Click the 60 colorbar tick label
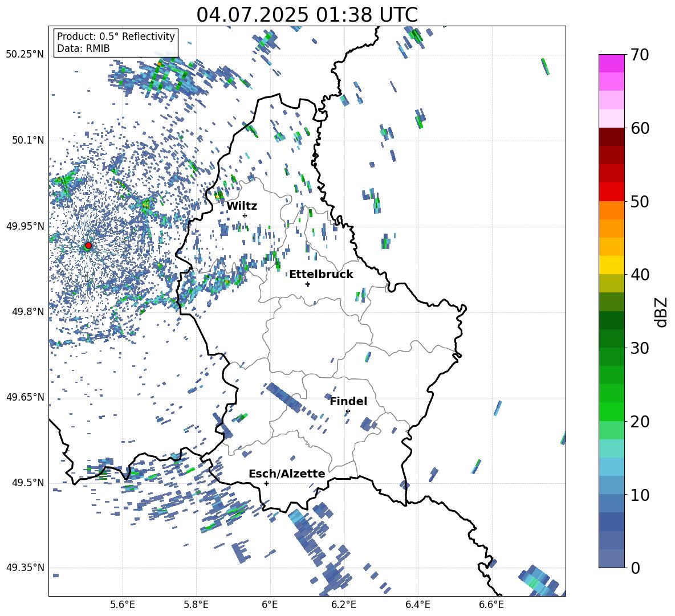Viewport: 675px width, 616px height. [640, 128]
